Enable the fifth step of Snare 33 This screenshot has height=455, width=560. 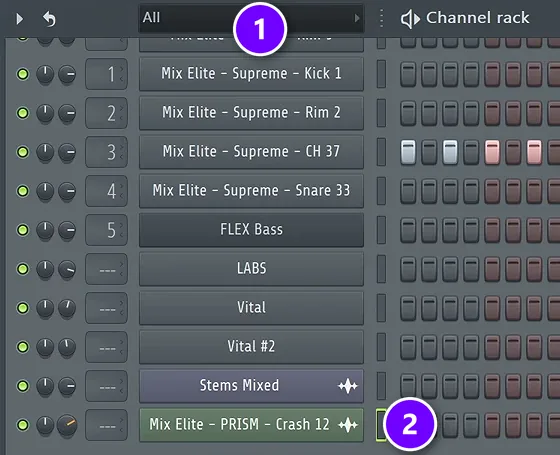492,191
